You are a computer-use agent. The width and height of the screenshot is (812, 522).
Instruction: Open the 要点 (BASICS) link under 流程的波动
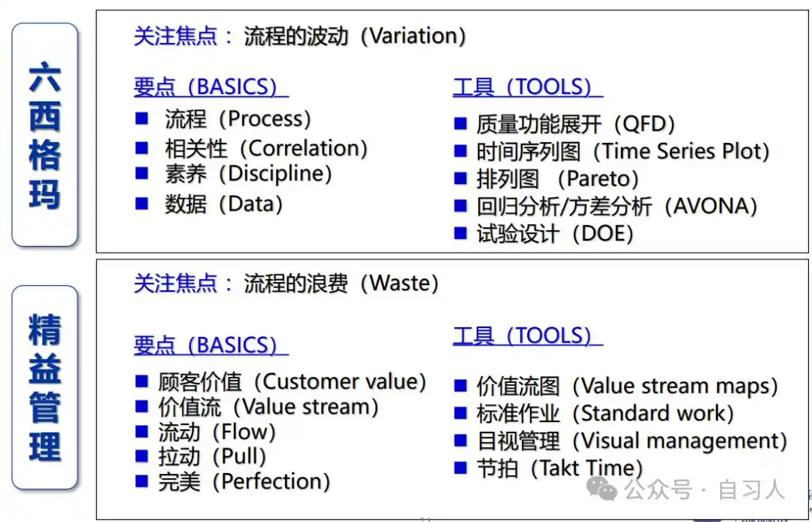pos(211,86)
